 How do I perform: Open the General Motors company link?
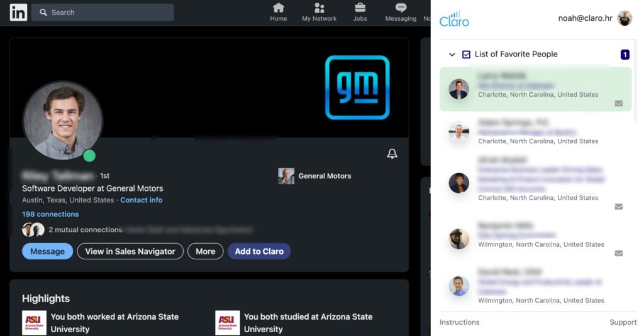pos(315,176)
